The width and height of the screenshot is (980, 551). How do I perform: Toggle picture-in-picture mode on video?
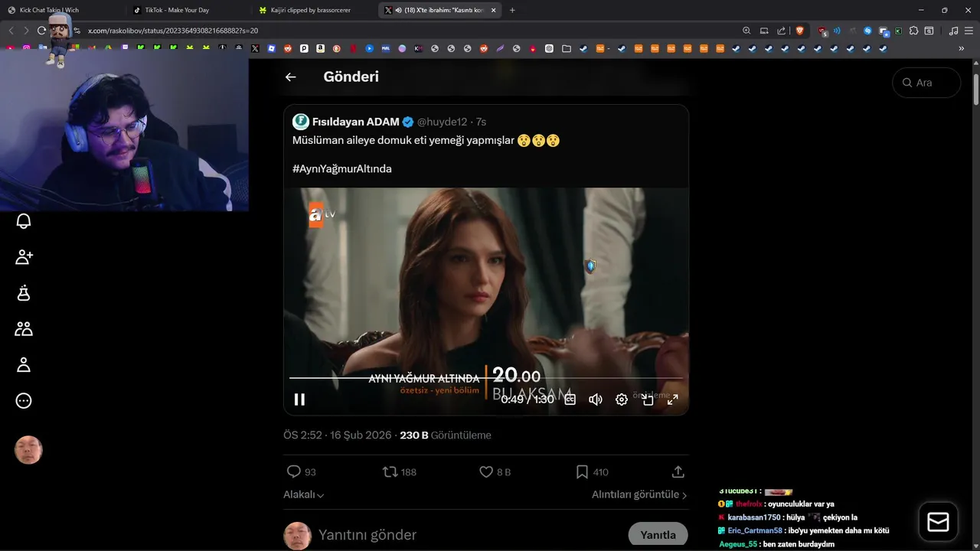point(648,399)
